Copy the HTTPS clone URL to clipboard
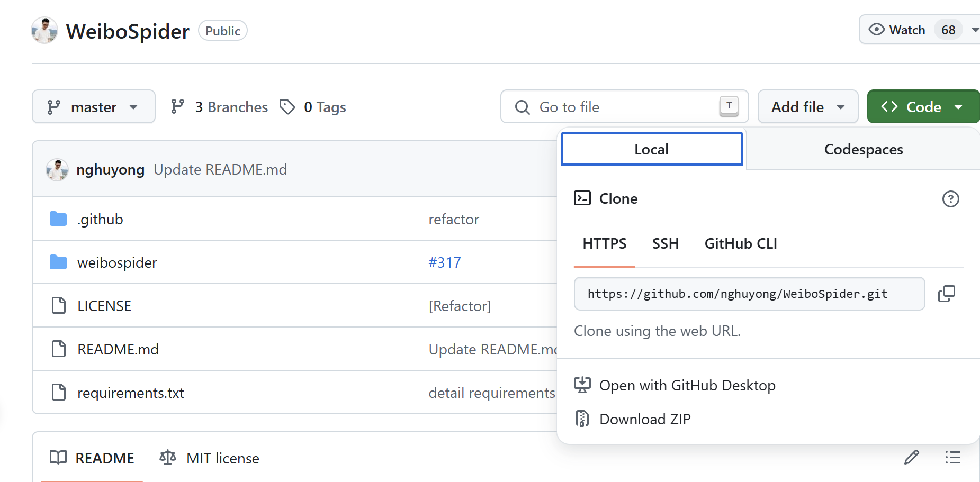 (x=946, y=294)
